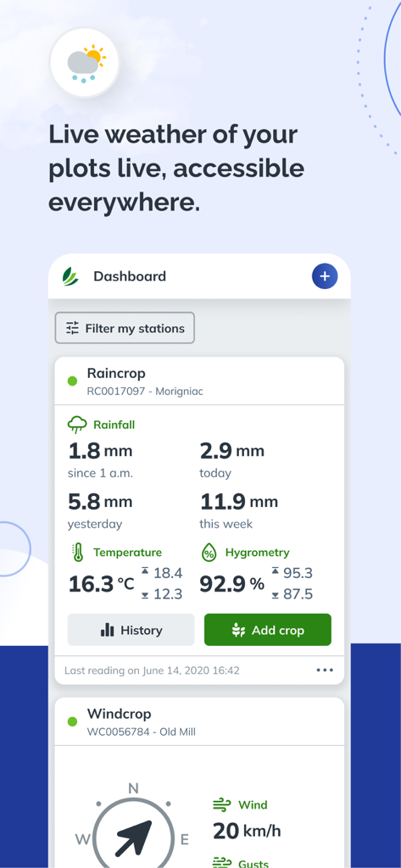The height and width of the screenshot is (868, 401).
Task: Click the 92.9 % hygrometry reading
Action: [x=232, y=584]
